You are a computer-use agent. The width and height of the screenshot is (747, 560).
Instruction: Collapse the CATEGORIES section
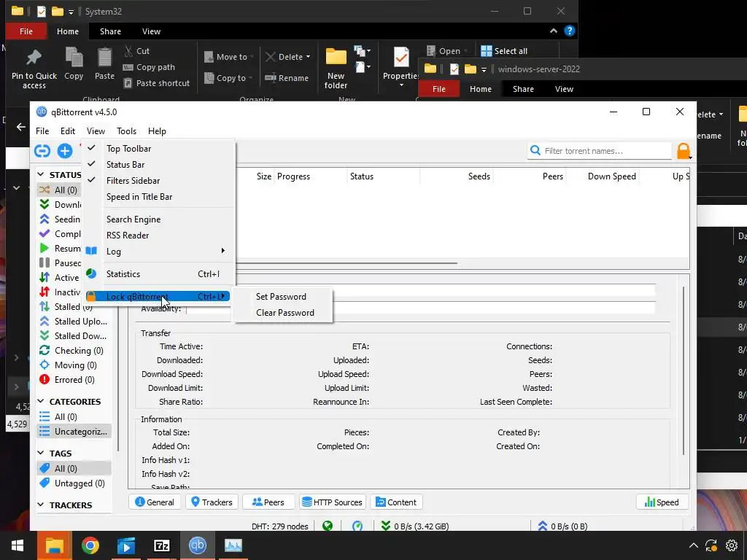41,402
